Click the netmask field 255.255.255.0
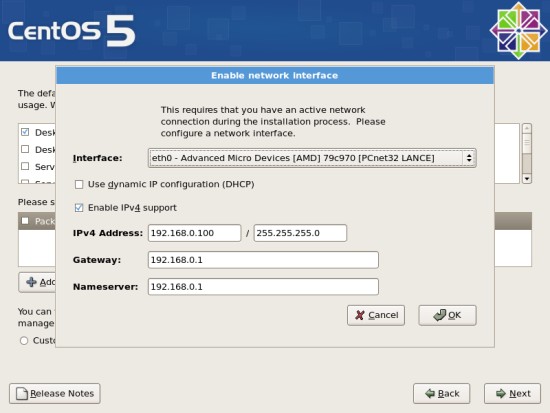Image resolution: width=550 pixels, height=413 pixels. point(300,233)
